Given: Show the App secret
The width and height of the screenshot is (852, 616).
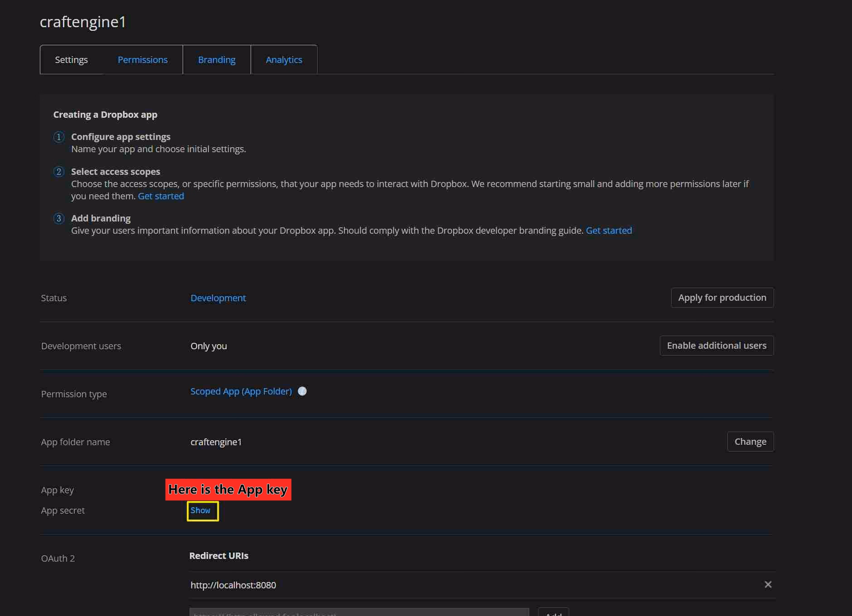Looking at the screenshot, I should click(x=200, y=510).
